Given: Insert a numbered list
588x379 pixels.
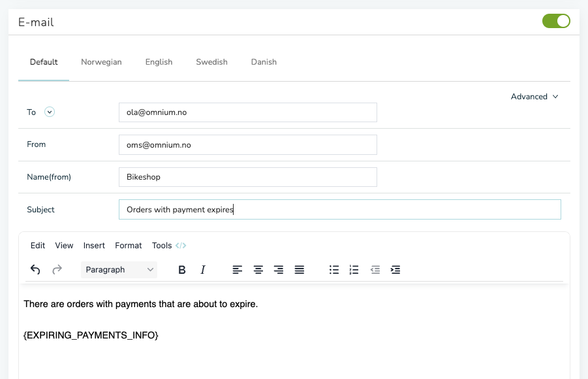Looking at the screenshot, I should point(354,270).
